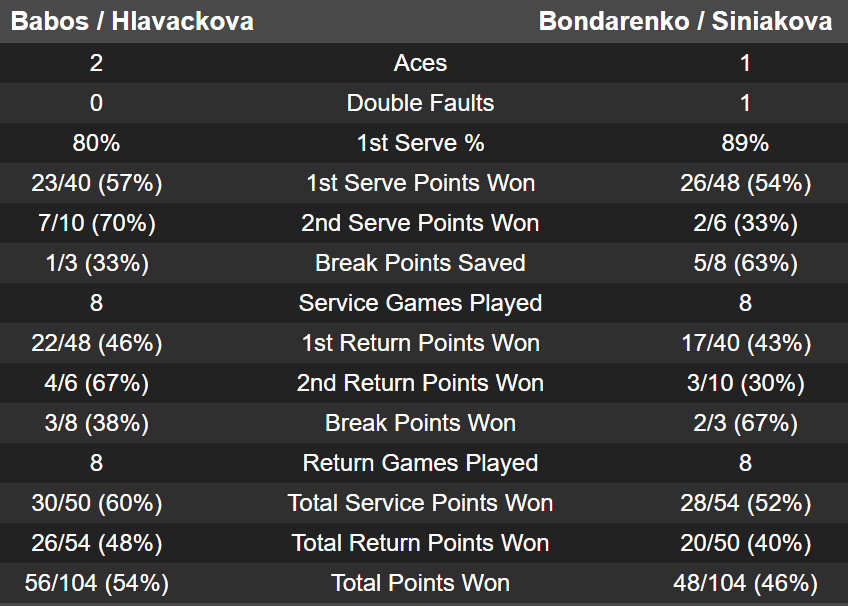Click the Total Service Points Won label
The image size is (848, 606).
[420, 503]
